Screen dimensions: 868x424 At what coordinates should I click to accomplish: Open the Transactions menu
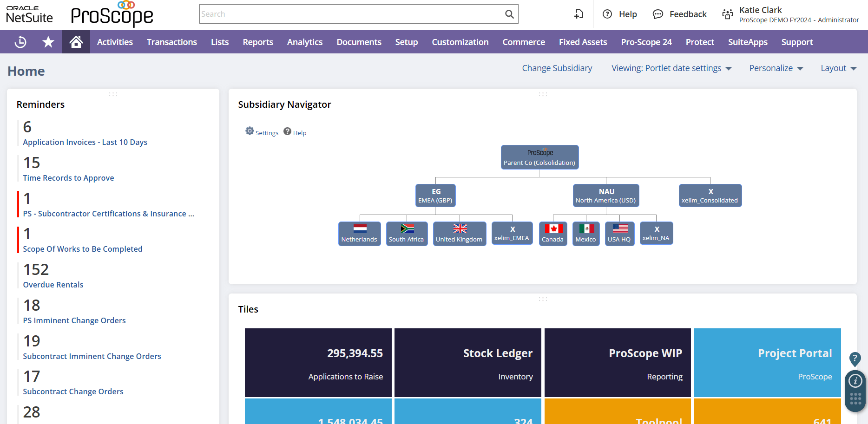(x=171, y=42)
